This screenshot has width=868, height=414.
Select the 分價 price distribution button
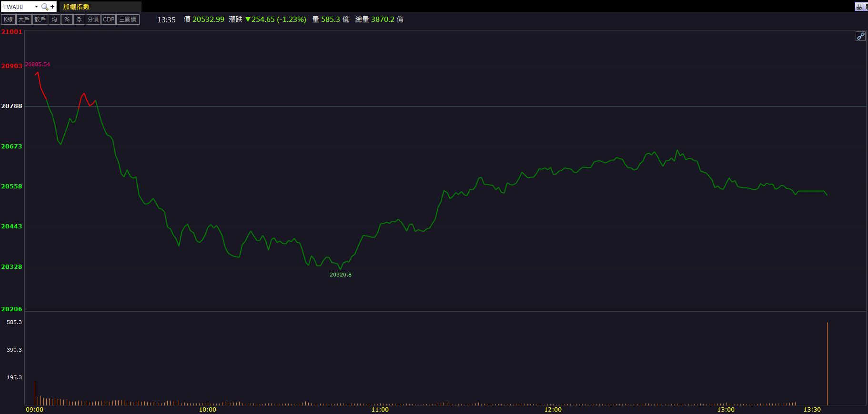[93, 20]
